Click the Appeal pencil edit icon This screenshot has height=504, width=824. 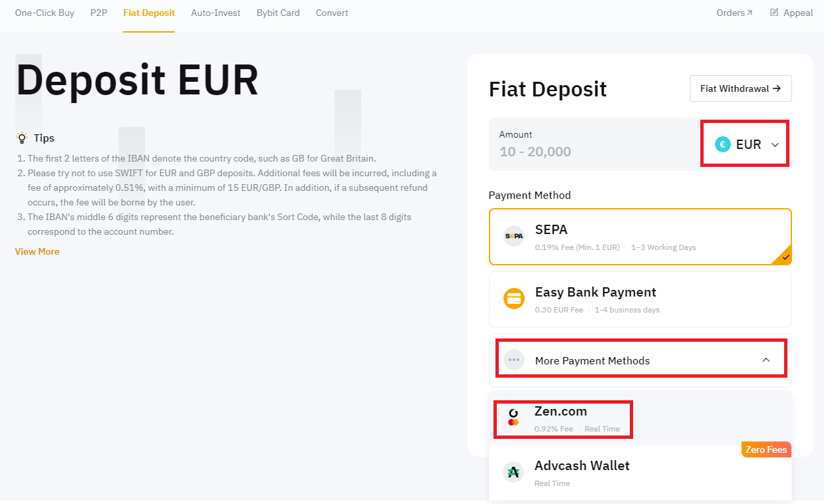[x=774, y=13]
